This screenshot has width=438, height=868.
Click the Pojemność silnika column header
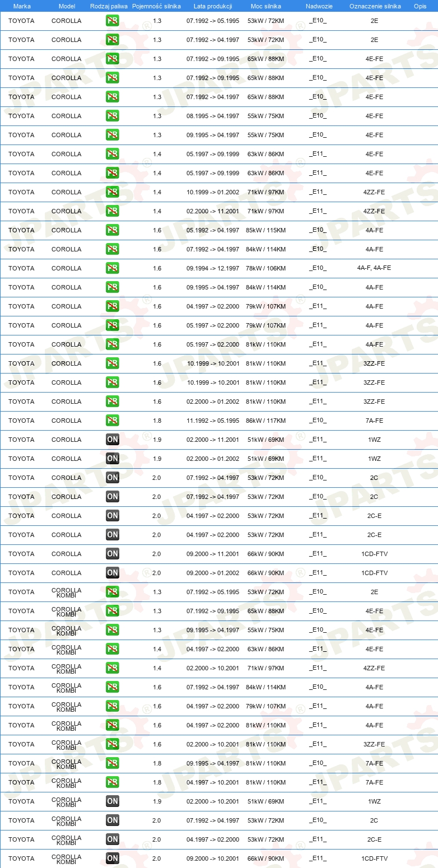tap(156, 6)
